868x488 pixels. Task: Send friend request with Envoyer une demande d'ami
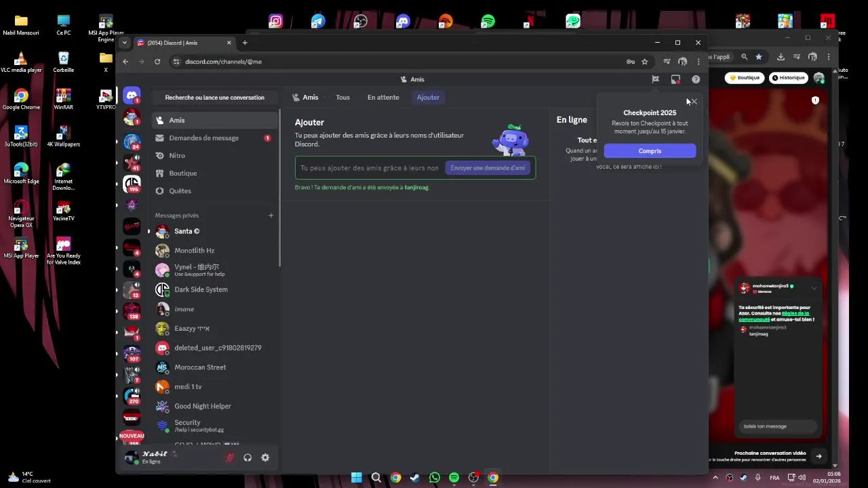(488, 168)
